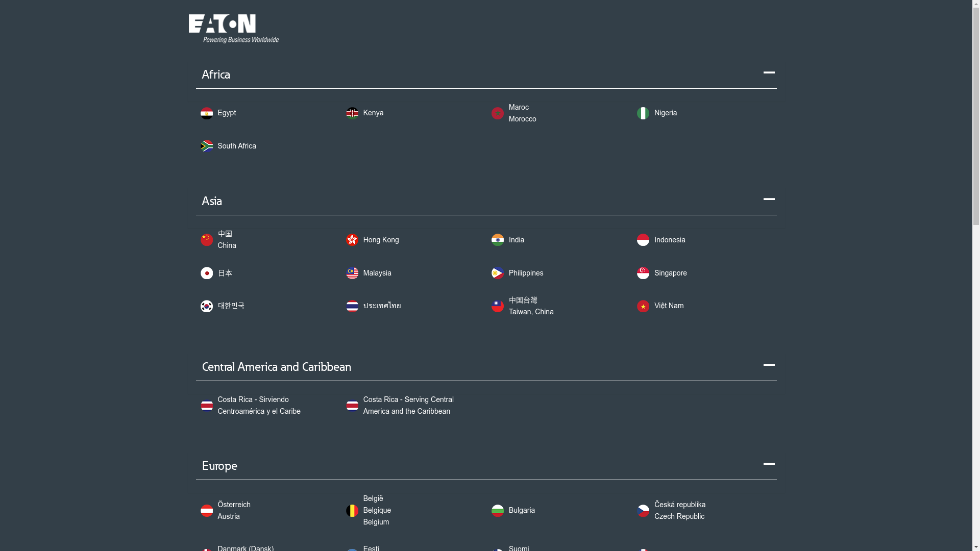Collapse the Asia section

tap(769, 199)
